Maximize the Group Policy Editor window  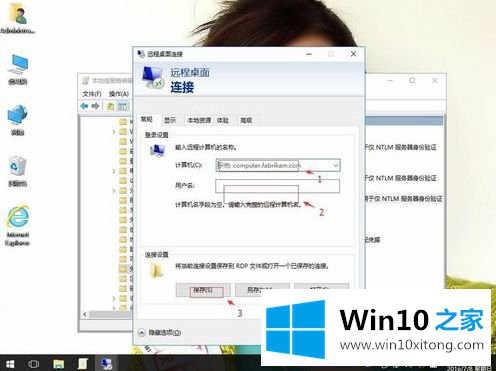pos(412,80)
